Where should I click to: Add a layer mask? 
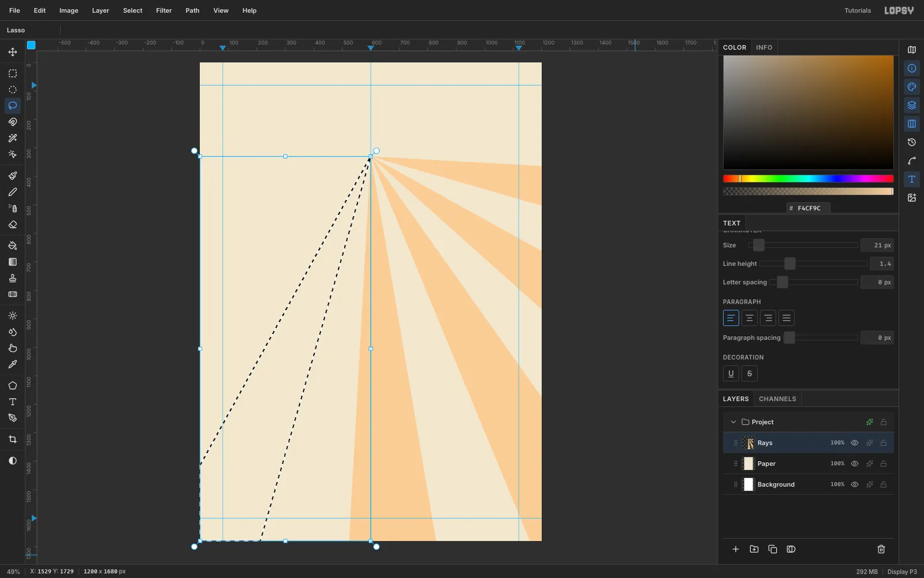click(x=791, y=549)
